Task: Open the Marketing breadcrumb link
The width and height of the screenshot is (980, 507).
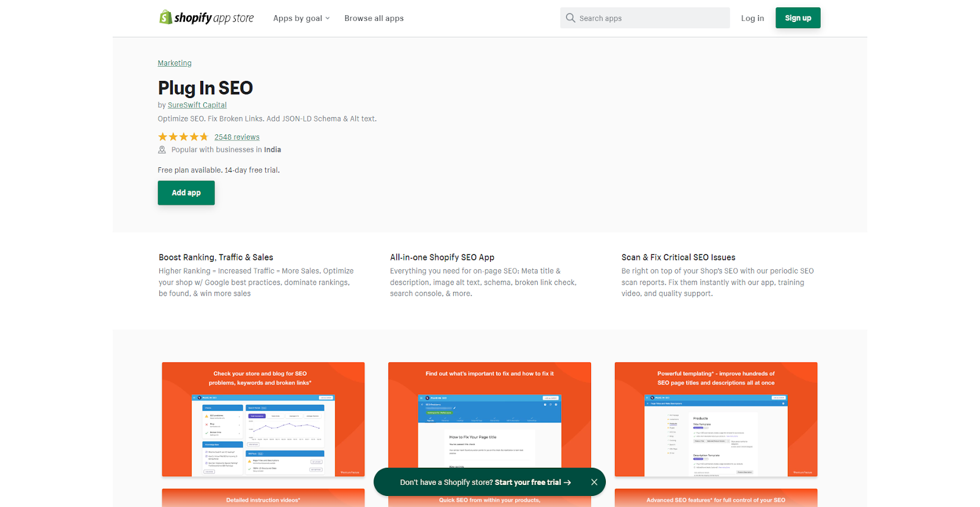Action: point(175,63)
